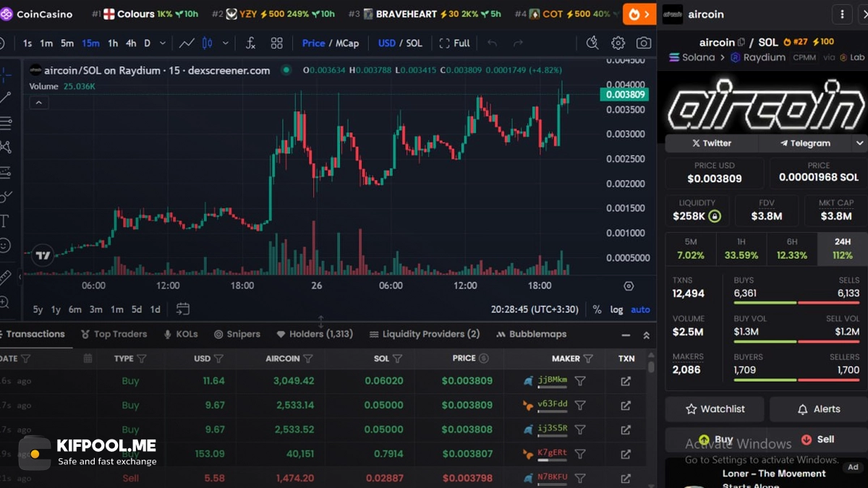868x488 pixels.
Task: Filter by maker N78KFU
Action: coord(580,478)
